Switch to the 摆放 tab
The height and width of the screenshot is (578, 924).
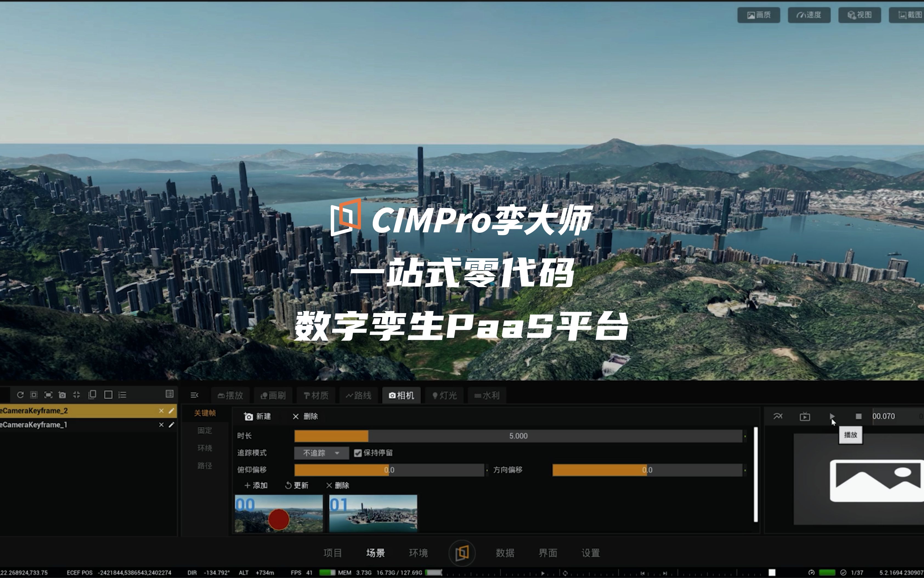pos(230,396)
